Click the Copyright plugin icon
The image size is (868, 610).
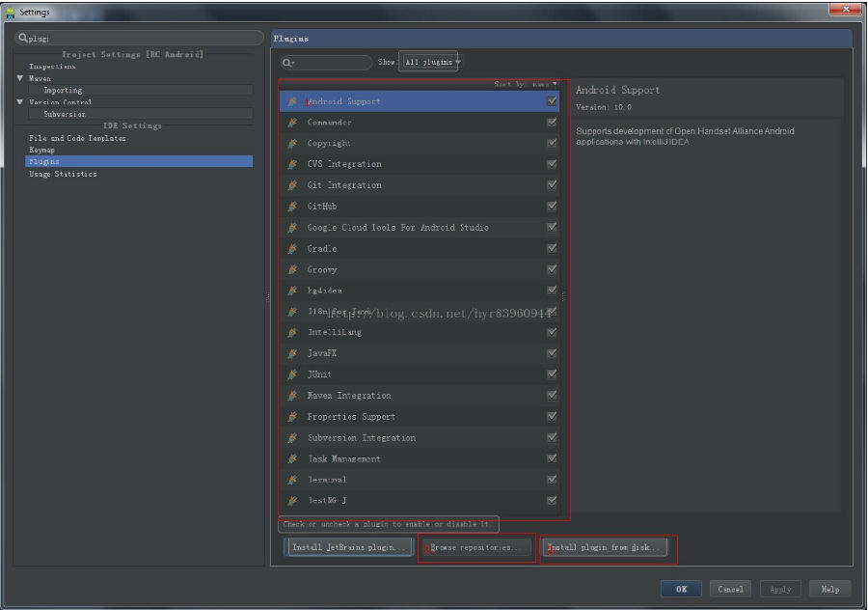point(292,144)
